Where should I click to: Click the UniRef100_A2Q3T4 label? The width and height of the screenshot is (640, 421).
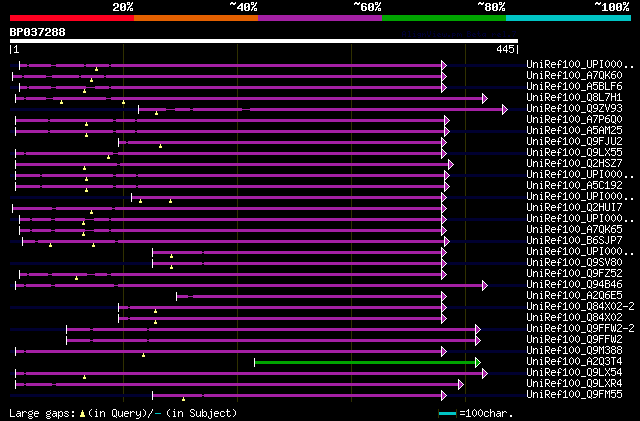[x=574, y=362]
